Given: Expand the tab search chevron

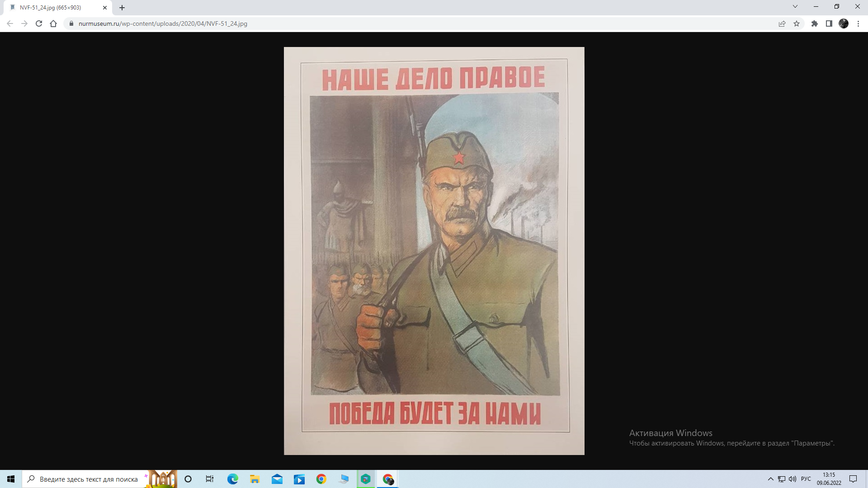Looking at the screenshot, I should point(795,7).
